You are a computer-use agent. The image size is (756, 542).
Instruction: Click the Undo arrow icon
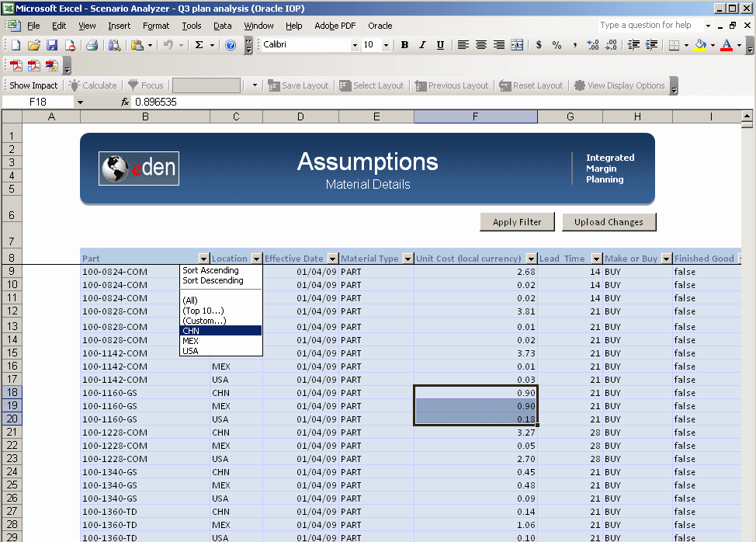[x=168, y=45]
